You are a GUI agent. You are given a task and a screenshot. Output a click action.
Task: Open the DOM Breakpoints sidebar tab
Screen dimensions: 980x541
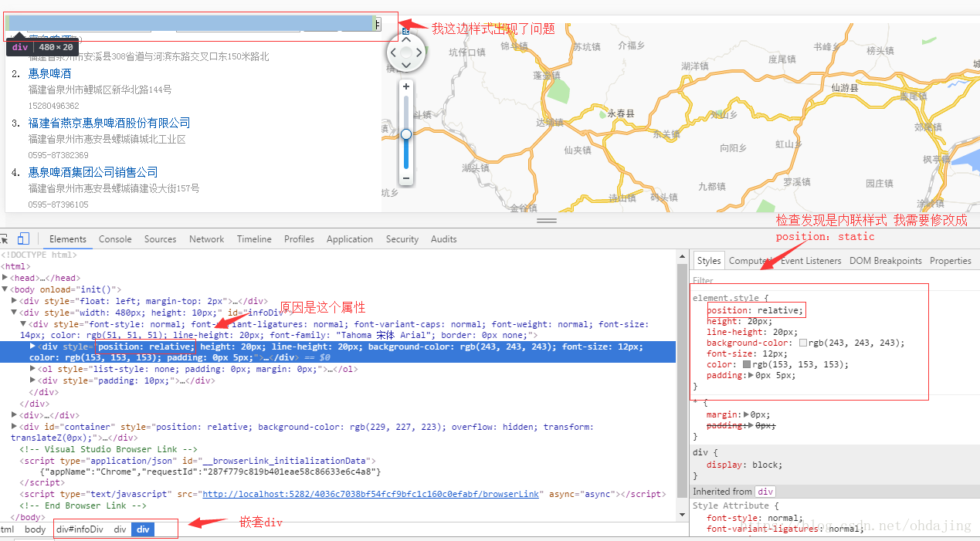(886, 261)
